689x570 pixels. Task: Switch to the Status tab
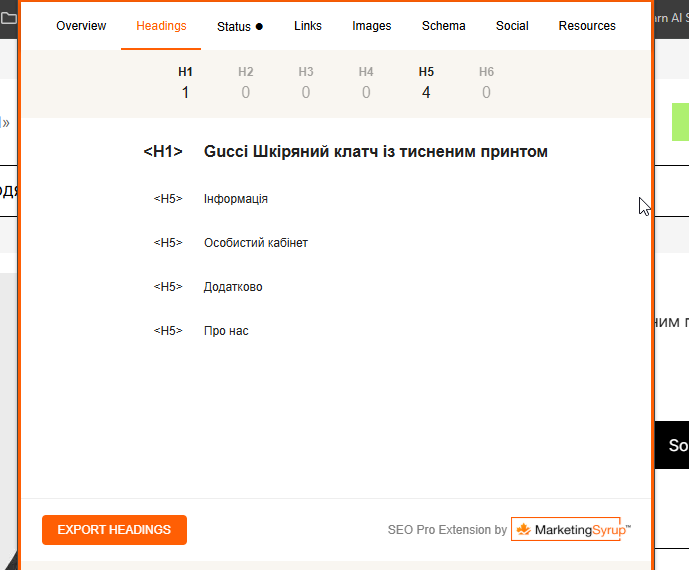point(240,27)
